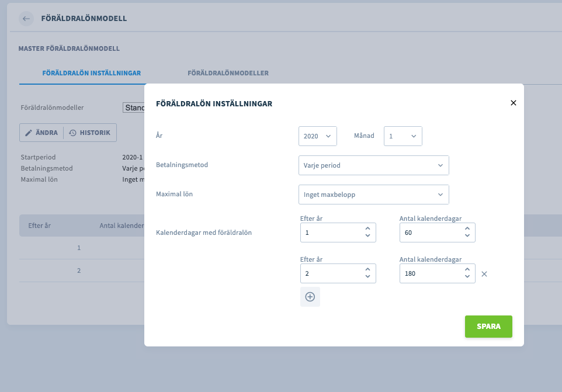Image resolution: width=562 pixels, height=392 pixels.
Task: Select Föräldralön inställningar tab
Action: pyautogui.click(x=91, y=73)
